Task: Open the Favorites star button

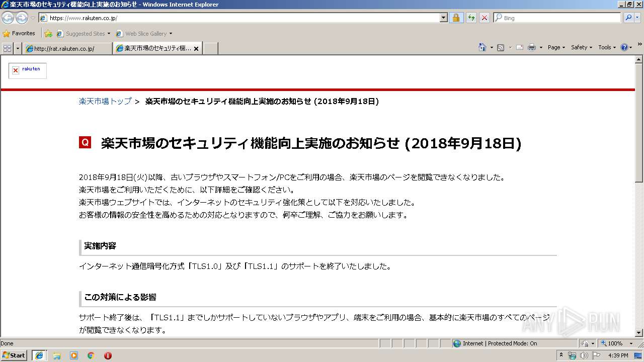Action: tap(19, 33)
